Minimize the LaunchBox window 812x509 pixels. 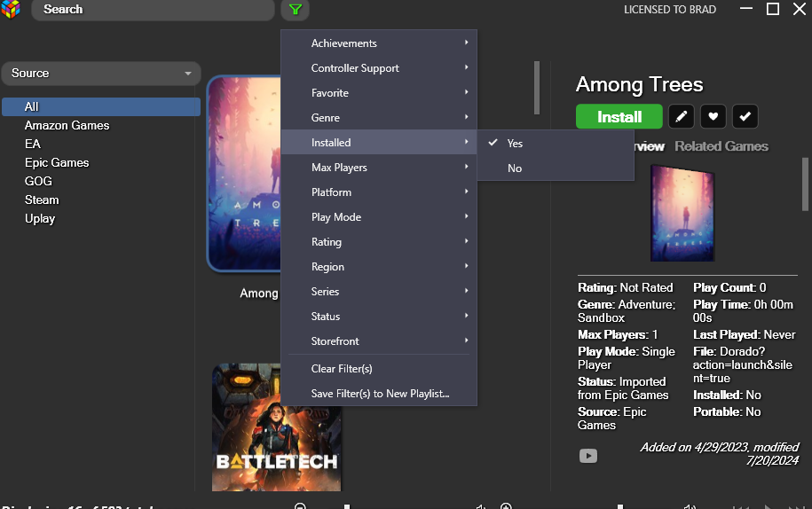(747, 9)
